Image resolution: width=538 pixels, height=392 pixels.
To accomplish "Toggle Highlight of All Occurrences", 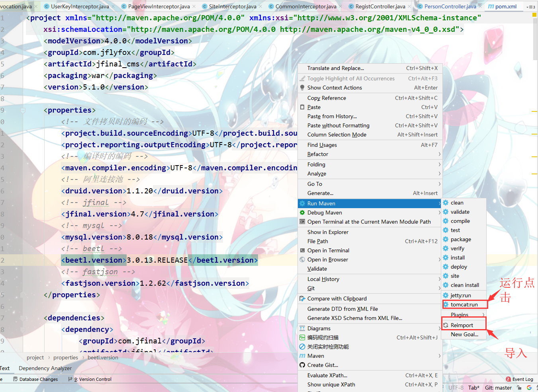I will point(370,78).
